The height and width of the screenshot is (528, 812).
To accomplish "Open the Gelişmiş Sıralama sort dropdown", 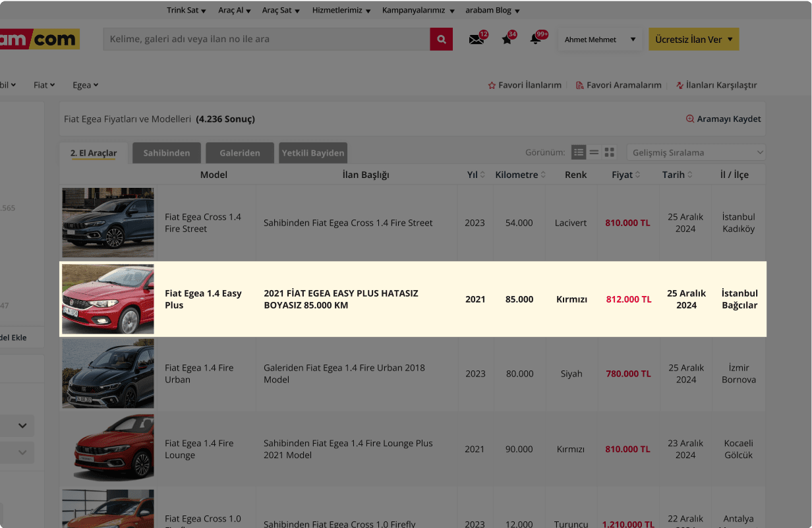I will (696, 152).
